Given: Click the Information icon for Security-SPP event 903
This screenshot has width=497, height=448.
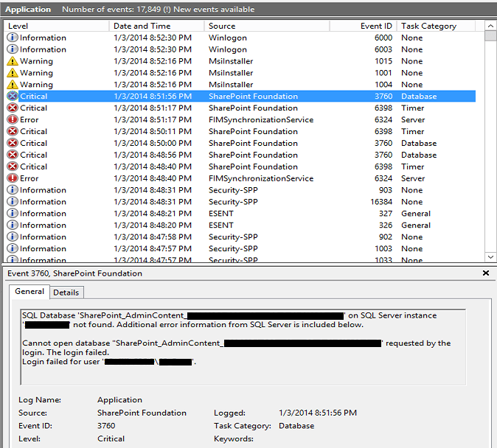Looking at the screenshot, I should click(x=13, y=190).
